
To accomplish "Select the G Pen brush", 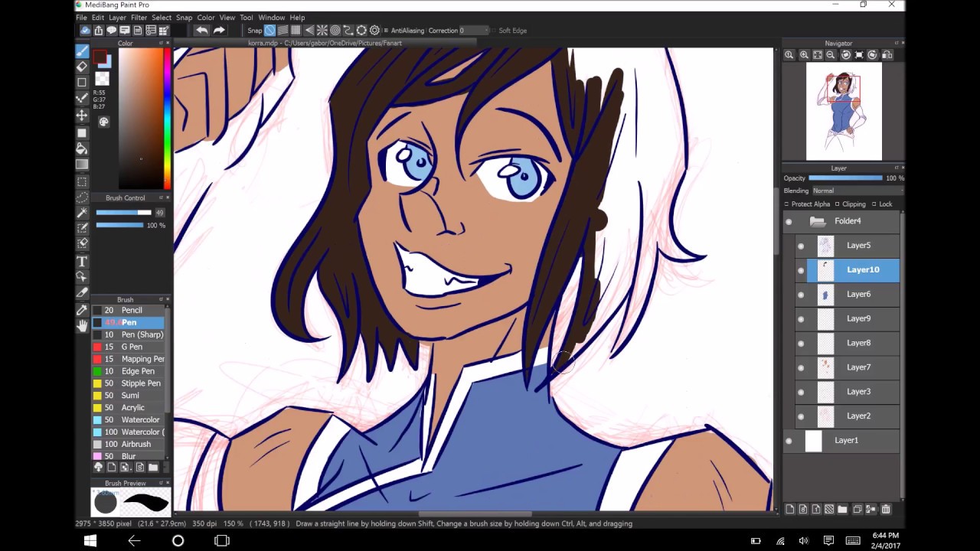I will pos(128,347).
